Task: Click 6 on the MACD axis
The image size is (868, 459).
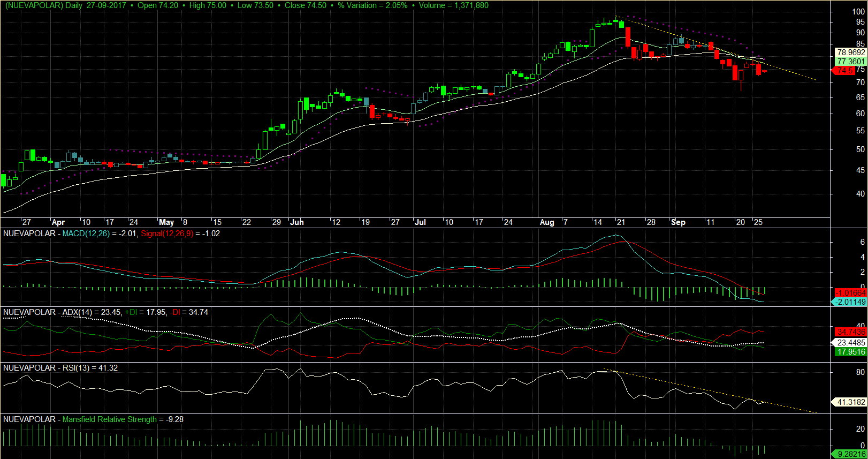Action: pyautogui.click(x=863, y=242)
